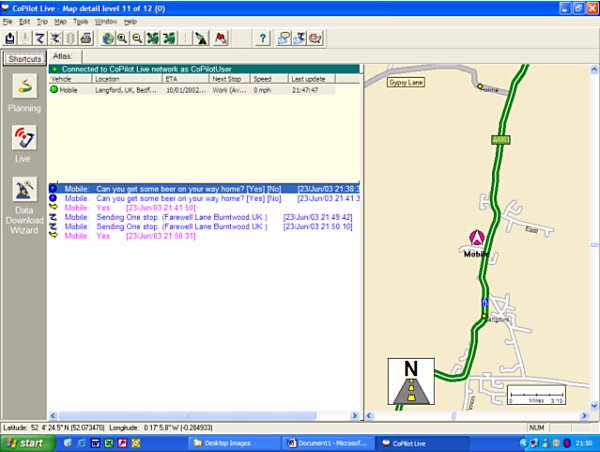Open the Window menu

[106, 21]
